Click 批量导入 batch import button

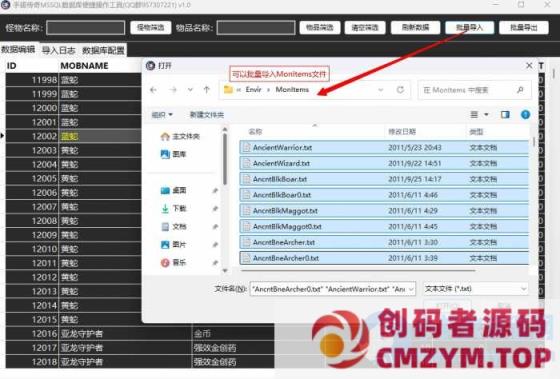[470, 28]
